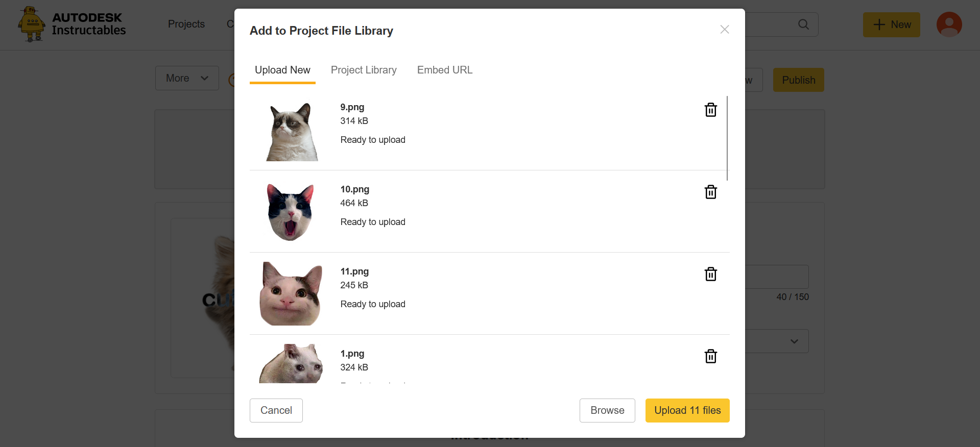The height and width of the screenshot is (447, 980).
Task: Click trash icon for 1.png
Action: [x=710, y=356]
